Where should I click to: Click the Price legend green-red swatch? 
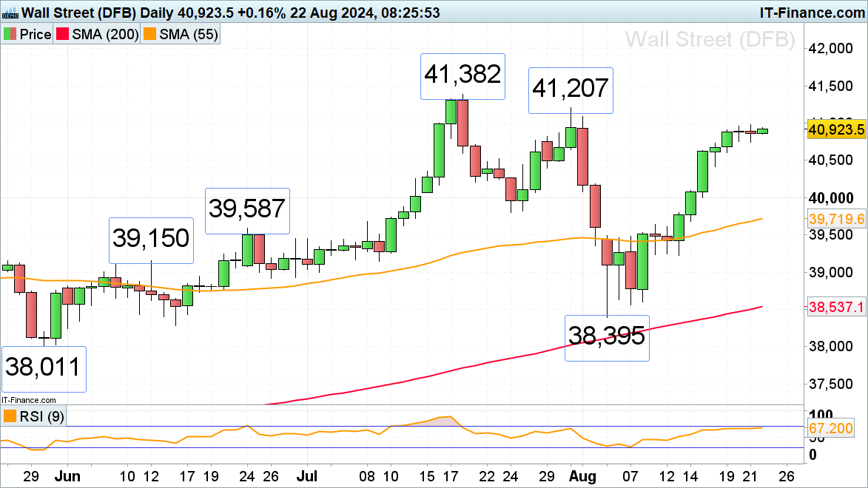click(x=10, y=34)
